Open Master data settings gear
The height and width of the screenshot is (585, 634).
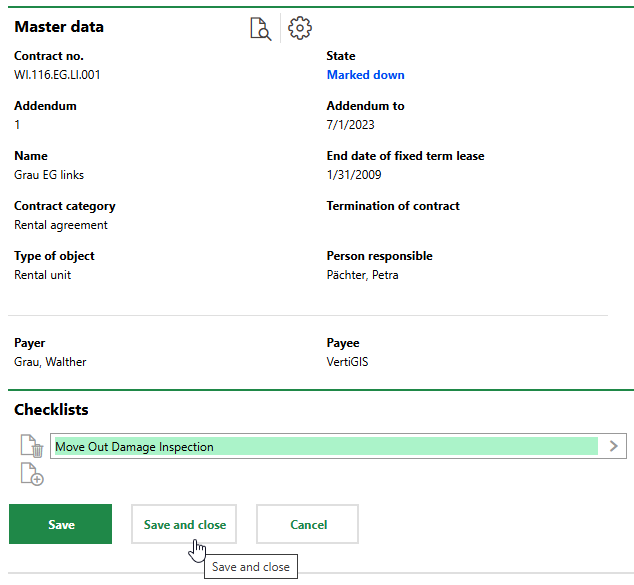300,28
